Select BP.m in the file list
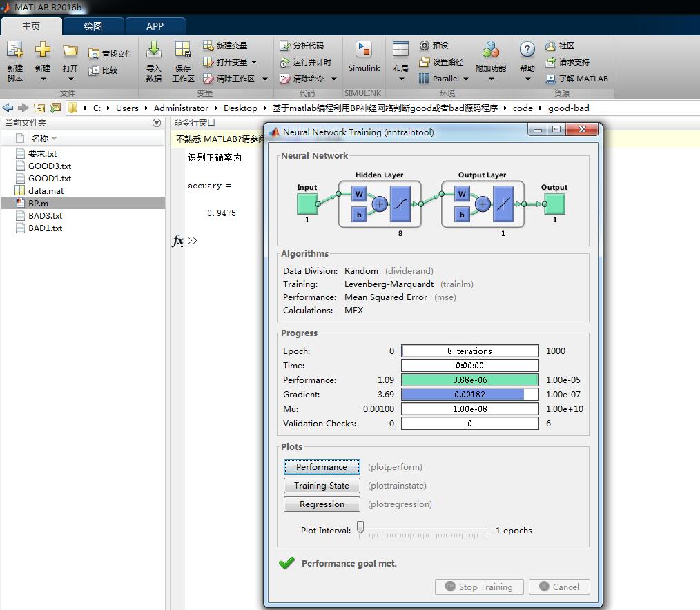Screen dimensions: 700x610 click(x=83, y=203)
